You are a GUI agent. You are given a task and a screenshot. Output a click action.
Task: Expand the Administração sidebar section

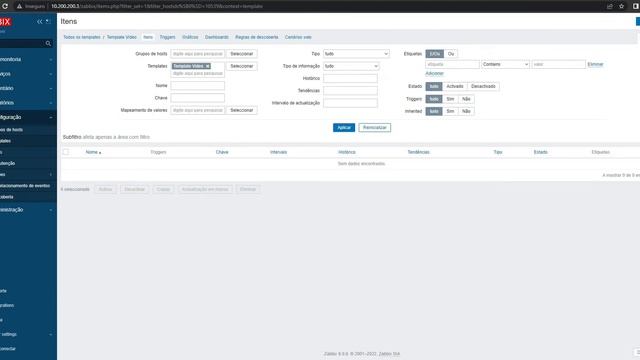pos(27,210)
